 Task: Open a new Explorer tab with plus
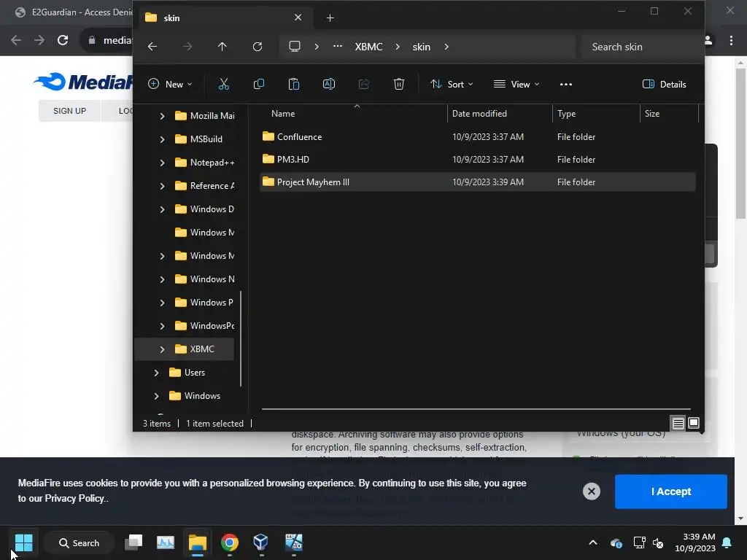pyautogui.click(x=330, y=18)
